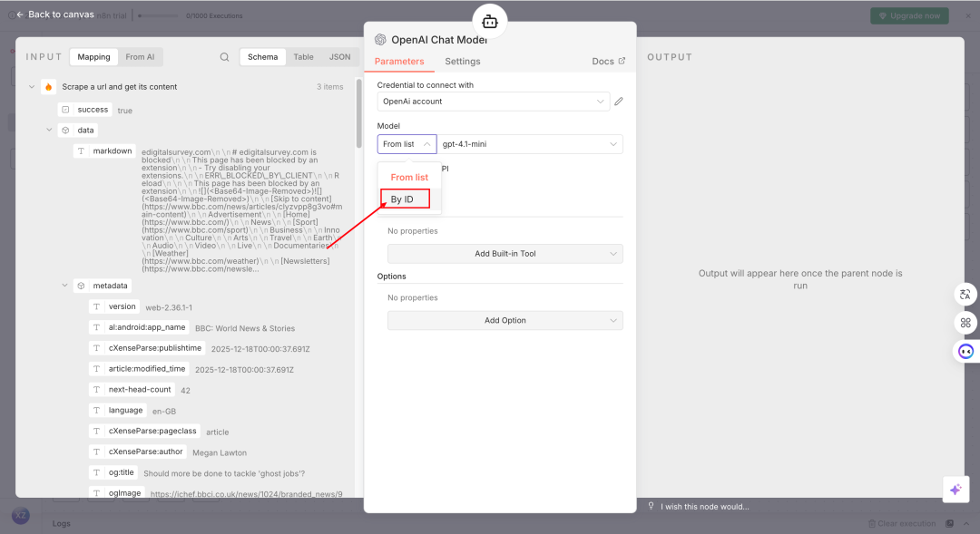Screen dimensions: 980x534
Task: Open the AI sparkle button
Action: tap(955, 490)
